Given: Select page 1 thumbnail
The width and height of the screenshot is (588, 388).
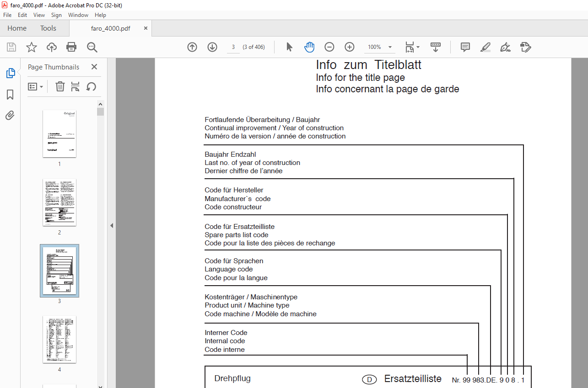Looking at the screenshot, I should point(59,133).
